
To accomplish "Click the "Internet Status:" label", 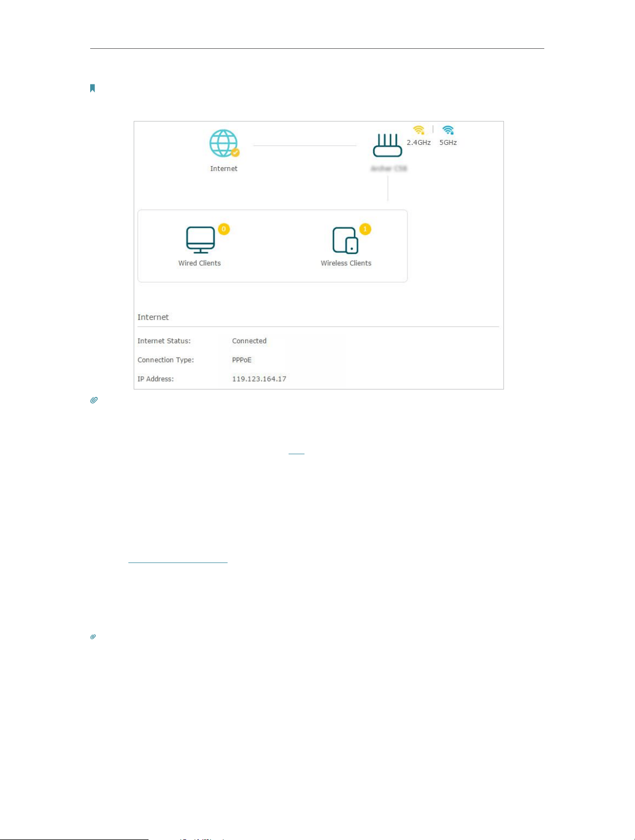I will pos(164,341).
